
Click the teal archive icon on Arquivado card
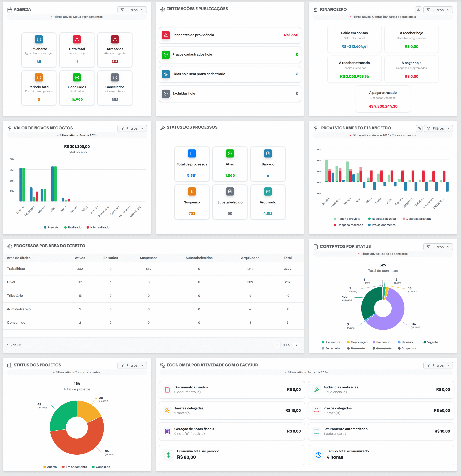pyautogui.click(x=268, y=191)
